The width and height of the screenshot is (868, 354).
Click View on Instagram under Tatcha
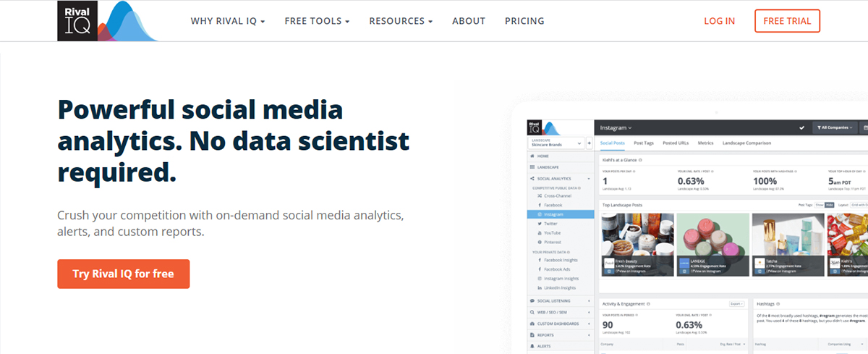[x=781, y=271]
